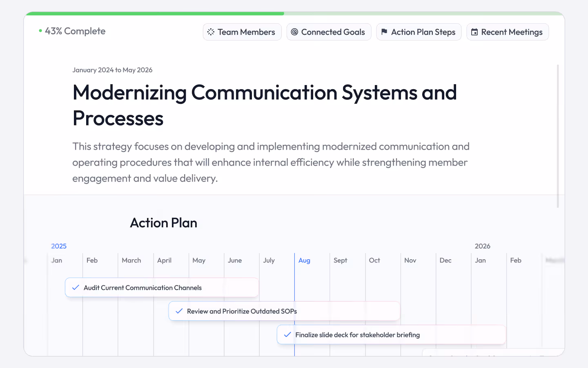Click the Team Members sparkle icon
Image resolution: width=588 pixels, height=368 pixels.
point(211,32)
